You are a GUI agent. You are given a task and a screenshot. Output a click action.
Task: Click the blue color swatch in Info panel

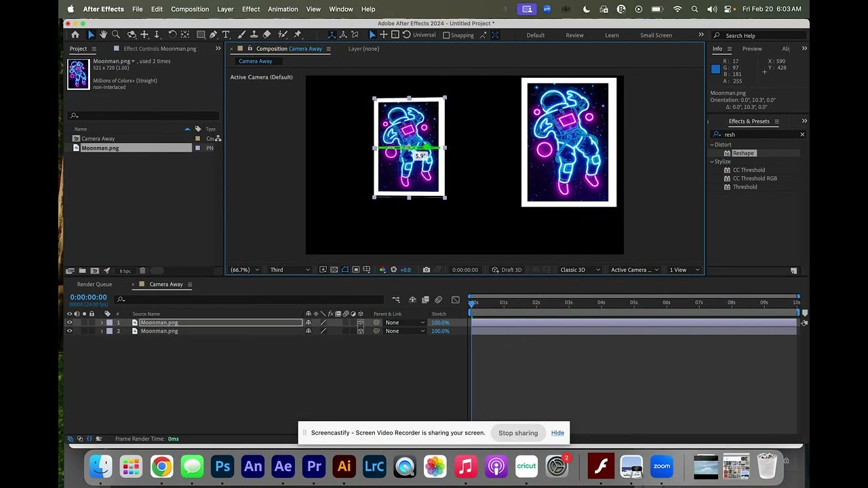click(x=715, y=68)
